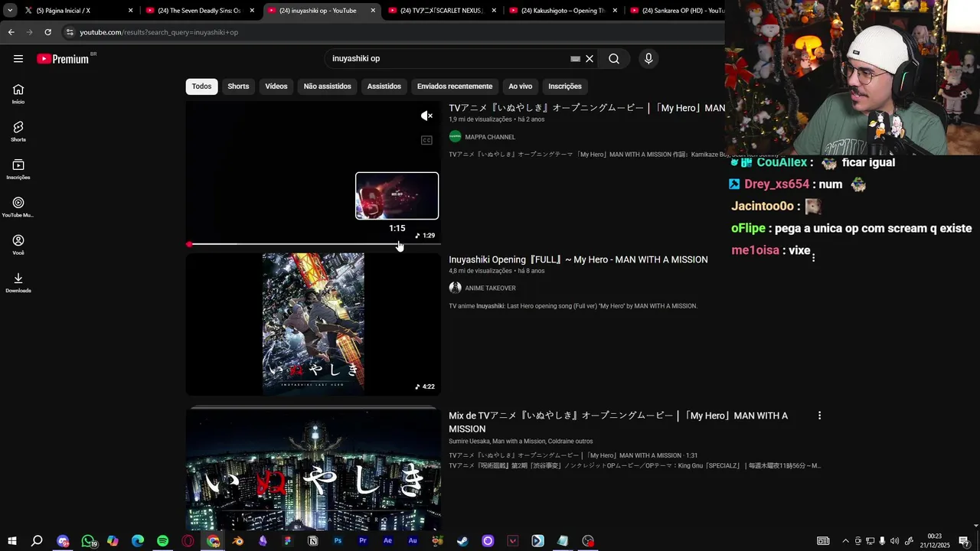Close the inuyashiki op tab
The height and width of the screenshot is (551, 980).
tap(373, 11)
